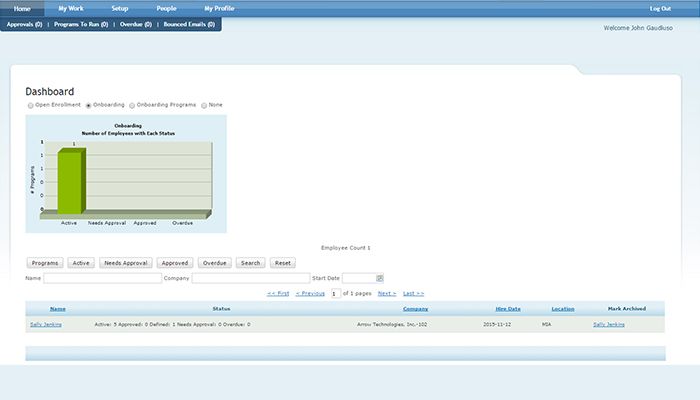The width and height of the screenshot is (700, 400).
Task: Open the Setup menu
Action: (x=120, y=8)
